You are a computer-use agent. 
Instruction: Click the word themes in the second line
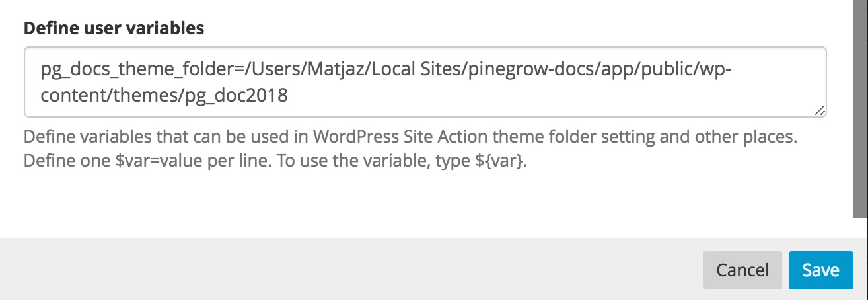click(145, 96)
